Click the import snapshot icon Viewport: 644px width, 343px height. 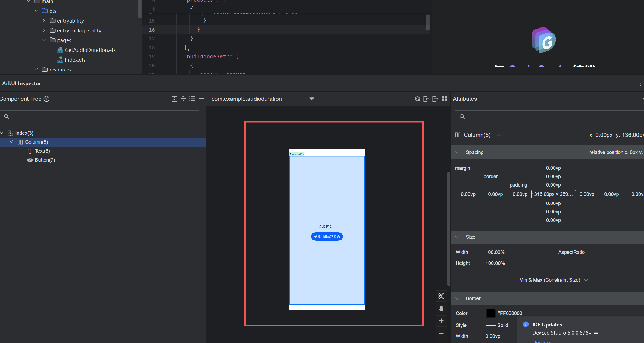click(x=426, y=99)
